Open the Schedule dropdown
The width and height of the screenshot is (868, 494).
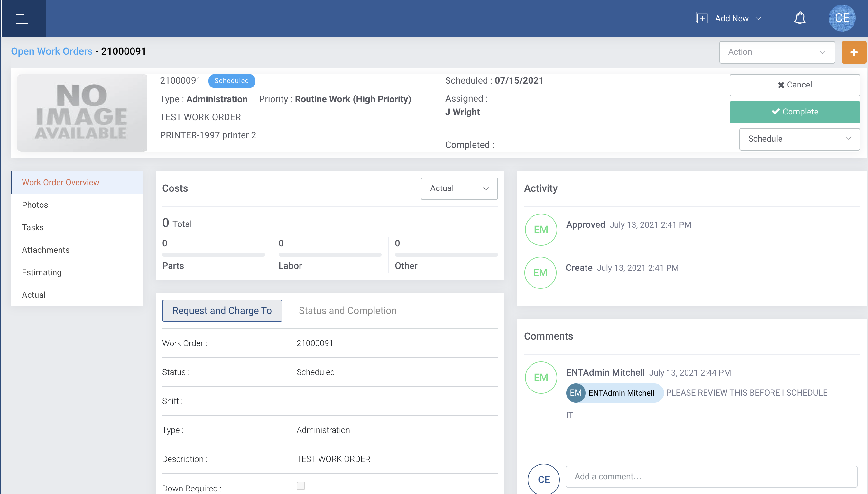point(799,139)
